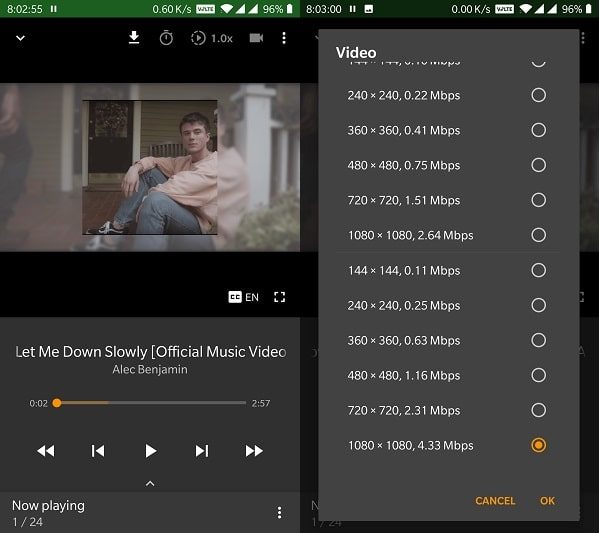The width and height of the screenshot is (600, 533).
Task: Click CANCEL in the Video dialog
Action: coord(495,501)
